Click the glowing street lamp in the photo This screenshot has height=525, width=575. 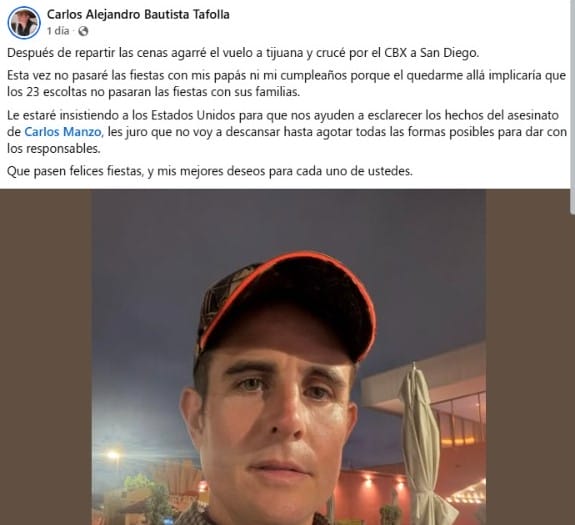113,455
